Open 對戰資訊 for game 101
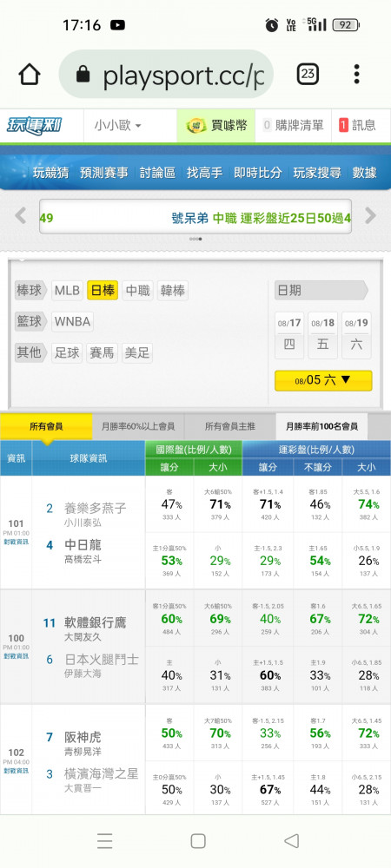Viewport: 391px width, 868px height. [x=16, y=542]
